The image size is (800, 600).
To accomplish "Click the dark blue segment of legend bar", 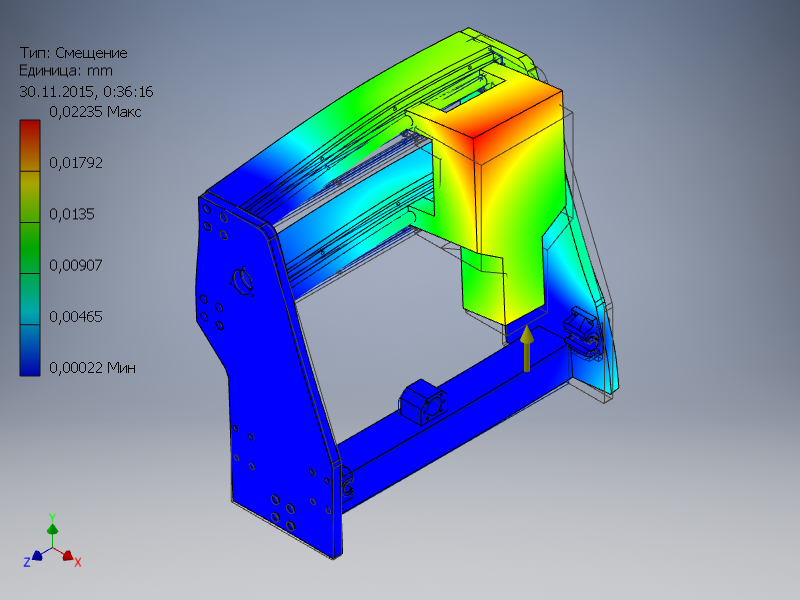I will [x=30, y=351].
